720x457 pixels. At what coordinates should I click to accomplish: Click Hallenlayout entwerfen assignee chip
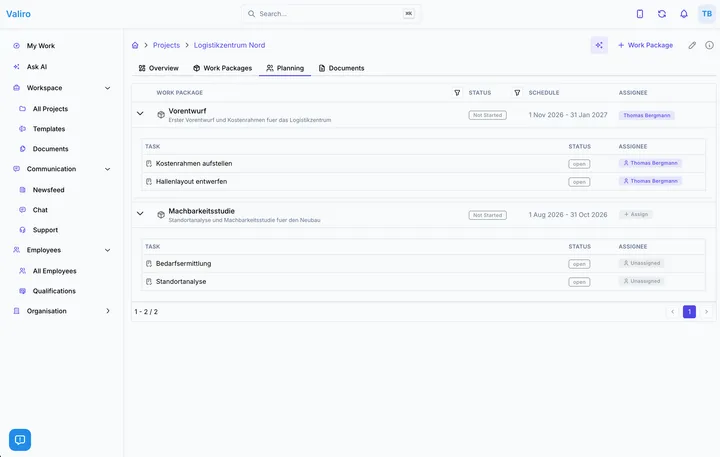click(650, 181)
